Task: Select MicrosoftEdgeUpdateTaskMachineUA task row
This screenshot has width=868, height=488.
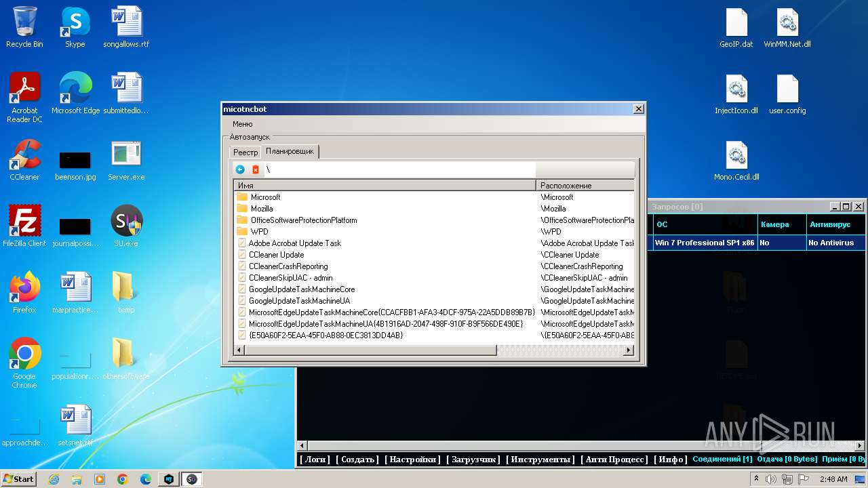Action: click(x=386, y=324)
